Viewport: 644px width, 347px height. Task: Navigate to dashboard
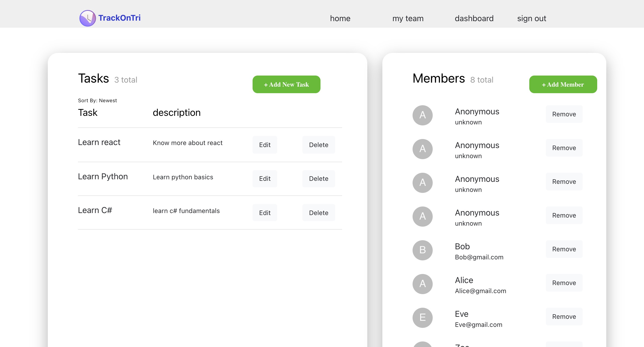[474, 18]
